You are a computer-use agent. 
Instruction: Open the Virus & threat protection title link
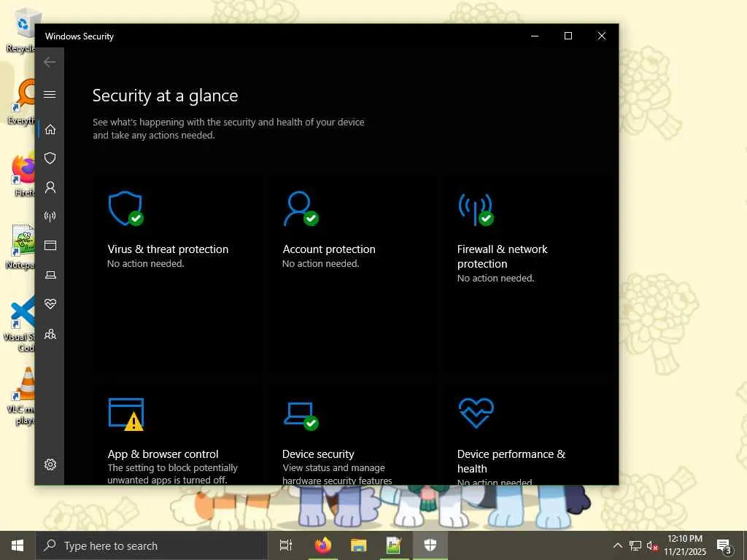tap(168, 249)
